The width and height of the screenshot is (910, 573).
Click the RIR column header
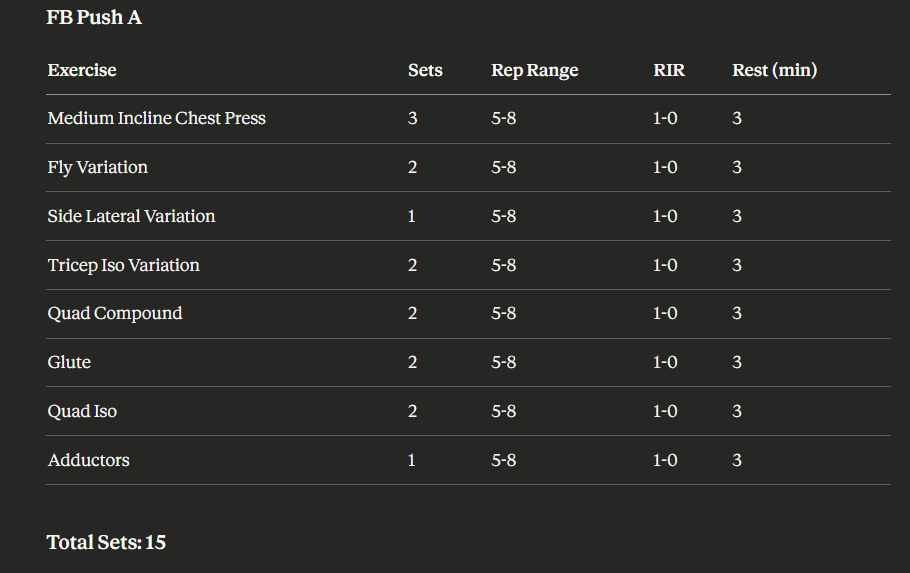click(x=669, y=70)
